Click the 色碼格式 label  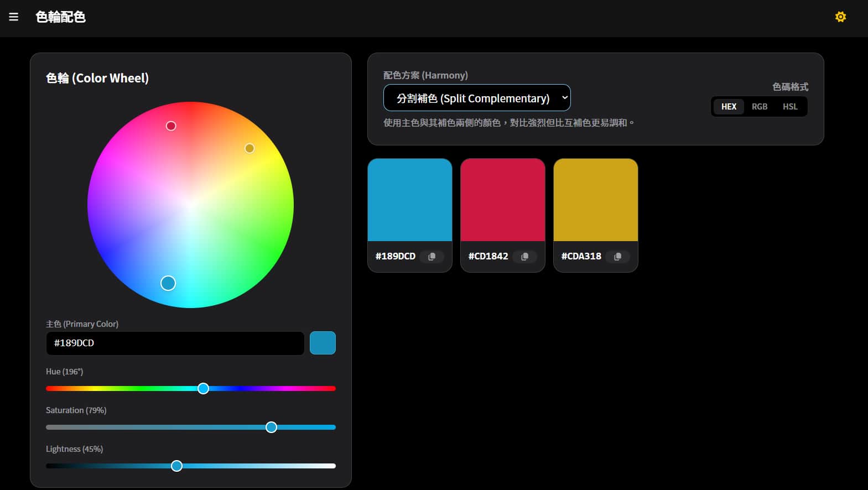point(790,87)
